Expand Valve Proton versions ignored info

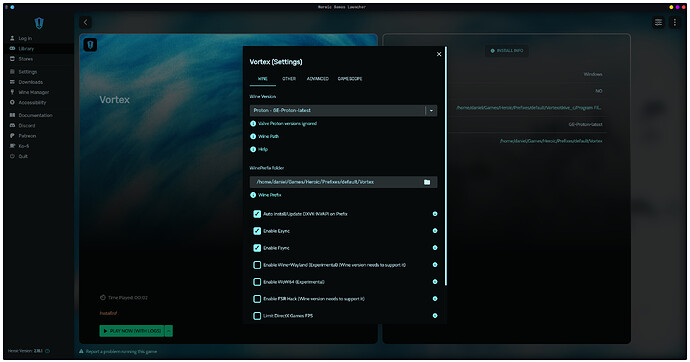[283, 124]
